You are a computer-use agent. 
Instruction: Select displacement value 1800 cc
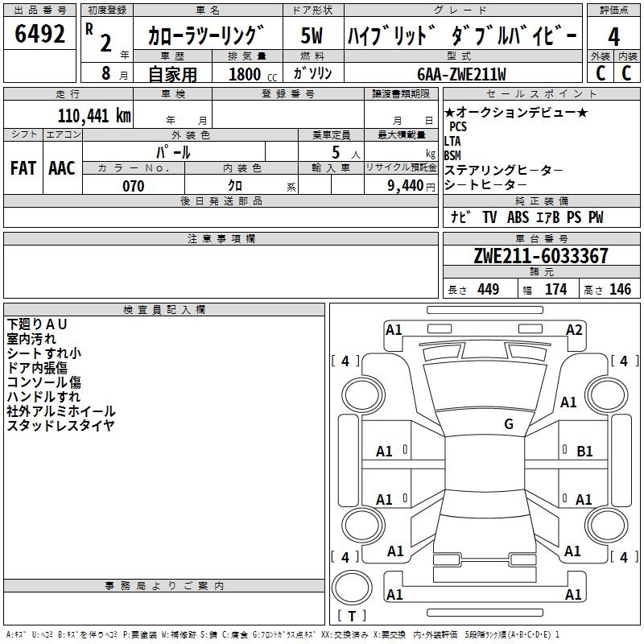click(x=253, y=74)
